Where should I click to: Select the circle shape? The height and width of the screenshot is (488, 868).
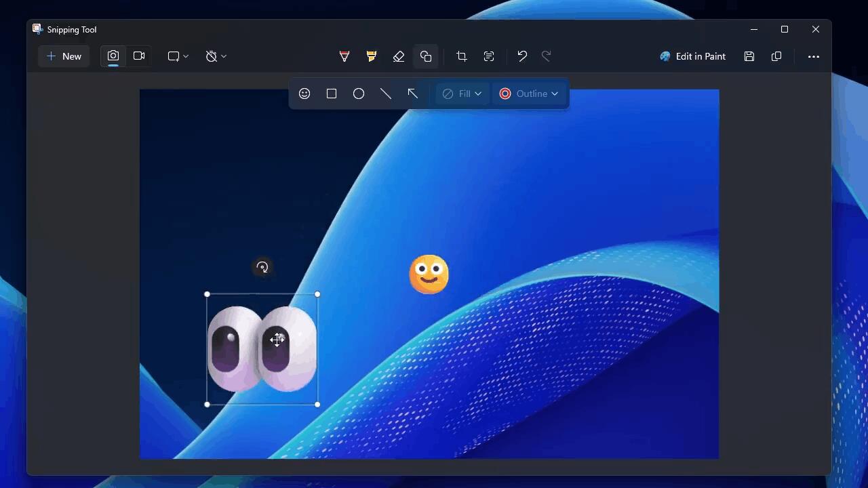[359, 94]
